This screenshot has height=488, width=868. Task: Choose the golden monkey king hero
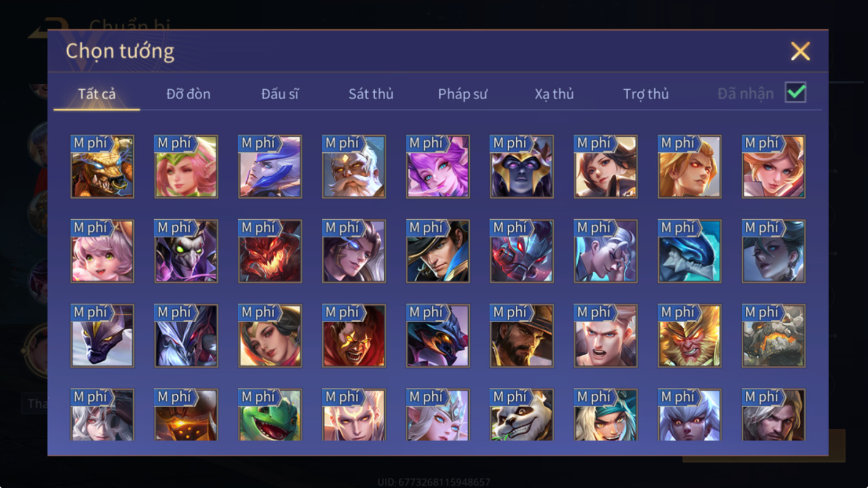pyautogui.click(x=690, y=336)
